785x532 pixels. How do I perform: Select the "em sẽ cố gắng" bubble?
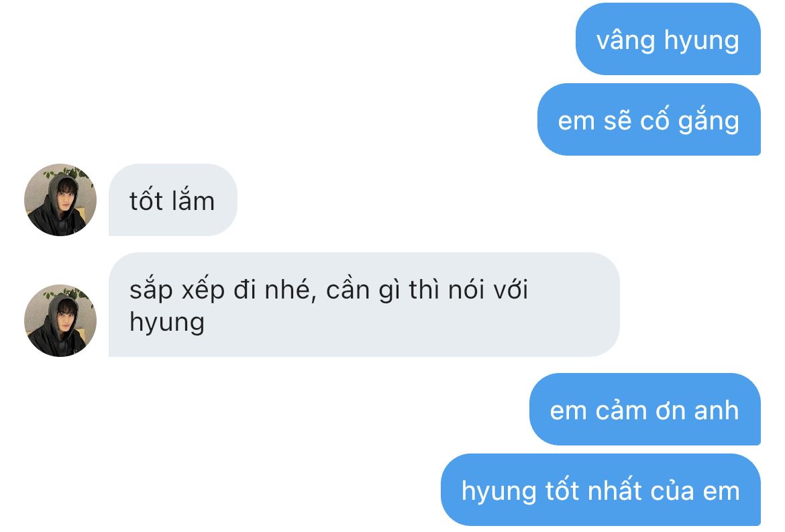tap(649, 119)
